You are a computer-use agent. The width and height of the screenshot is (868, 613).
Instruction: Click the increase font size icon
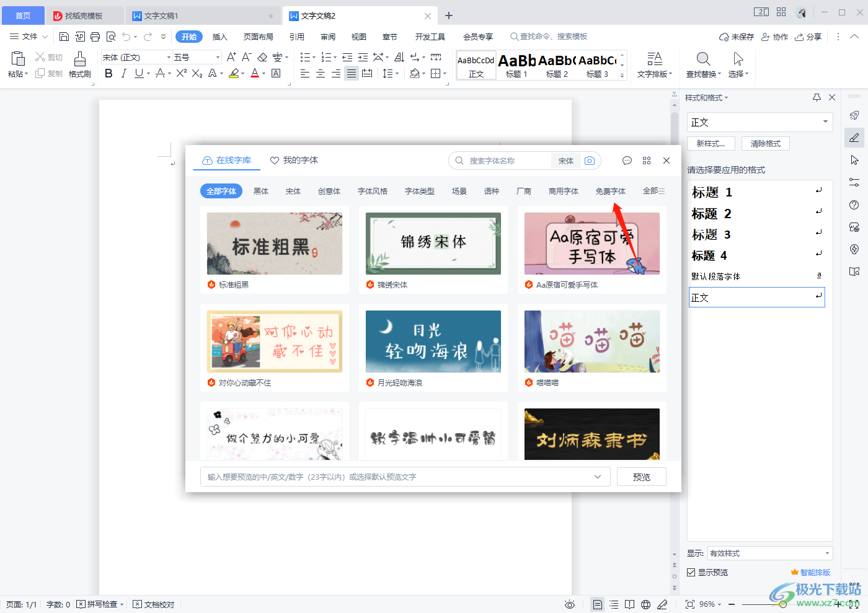231,57
